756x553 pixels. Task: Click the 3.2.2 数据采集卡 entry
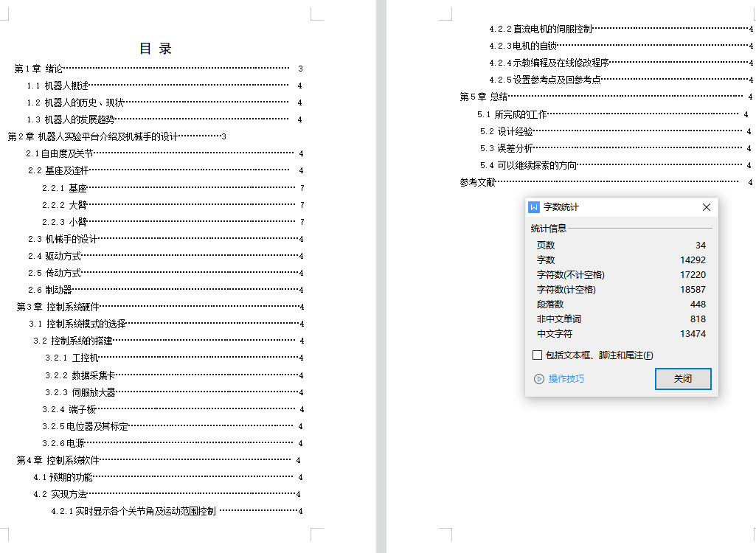tap(174, 375)
